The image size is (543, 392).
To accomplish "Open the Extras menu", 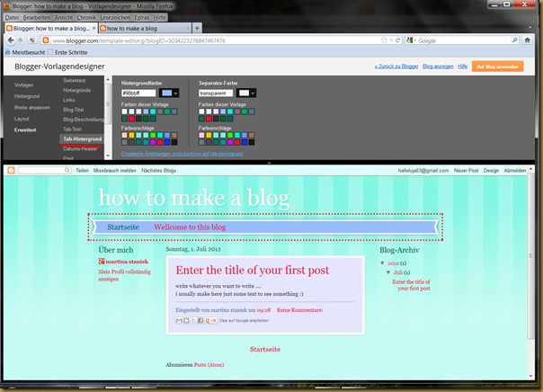I will (142, 17).
